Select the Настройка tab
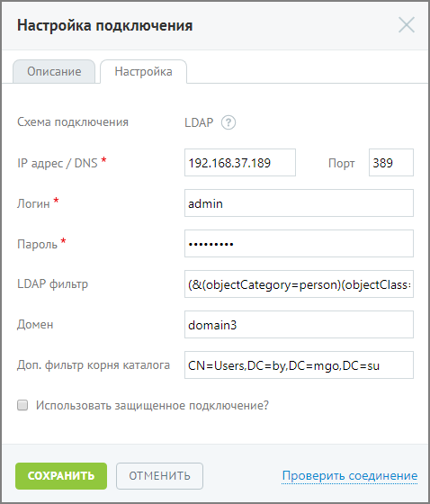Viewport: 430px width, 504px height. click(143, 71)
